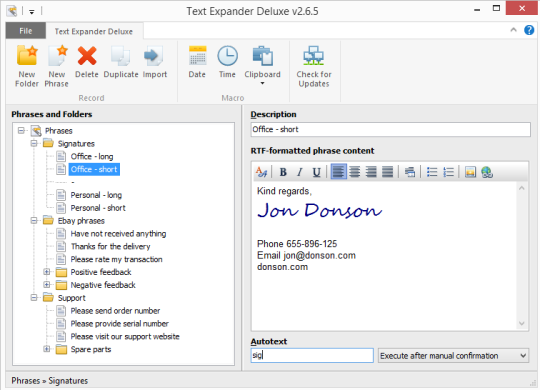Switch to the Text Expander Deluxe tab
The width and height of the screenshot is (540, 390).
(x=94, y=31)
